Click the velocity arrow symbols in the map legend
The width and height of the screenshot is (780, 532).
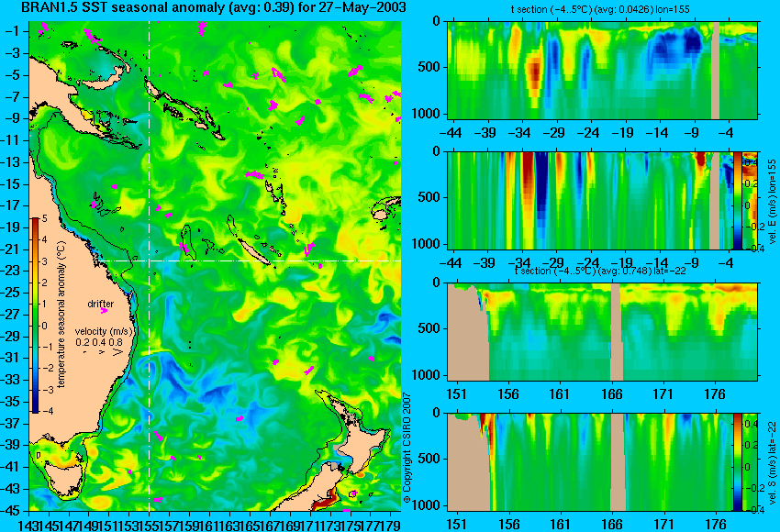click(104, 352)
